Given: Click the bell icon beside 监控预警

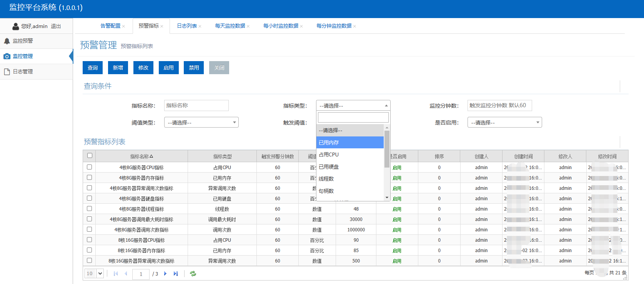Looking at the screenshot, I should [7, 41].
